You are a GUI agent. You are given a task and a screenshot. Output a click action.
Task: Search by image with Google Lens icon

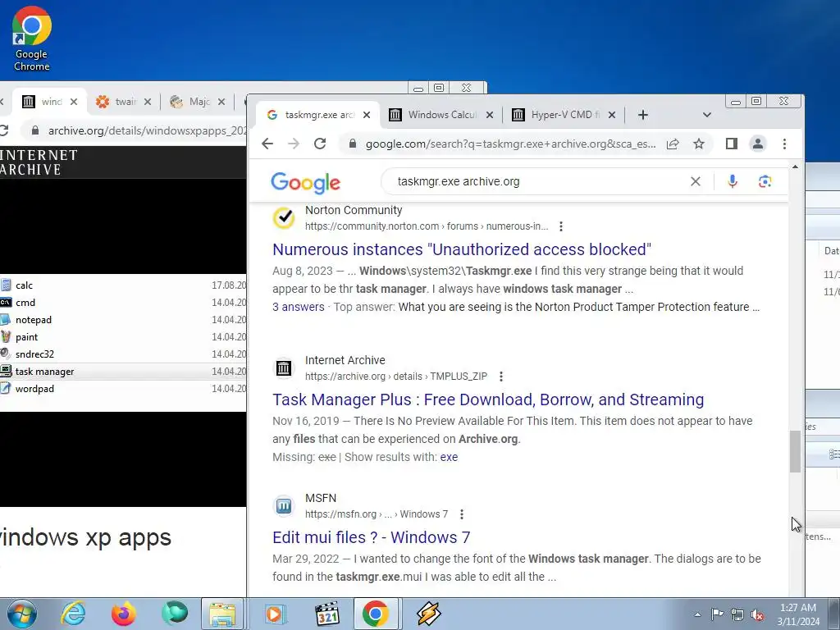(x=765, y=181)
